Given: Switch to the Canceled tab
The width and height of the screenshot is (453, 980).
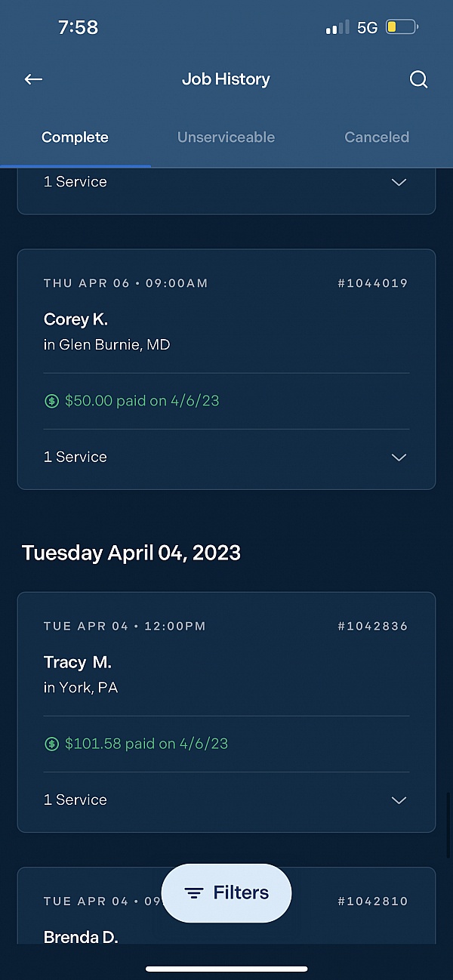Looking at the screenshot, I should point(377,137).
